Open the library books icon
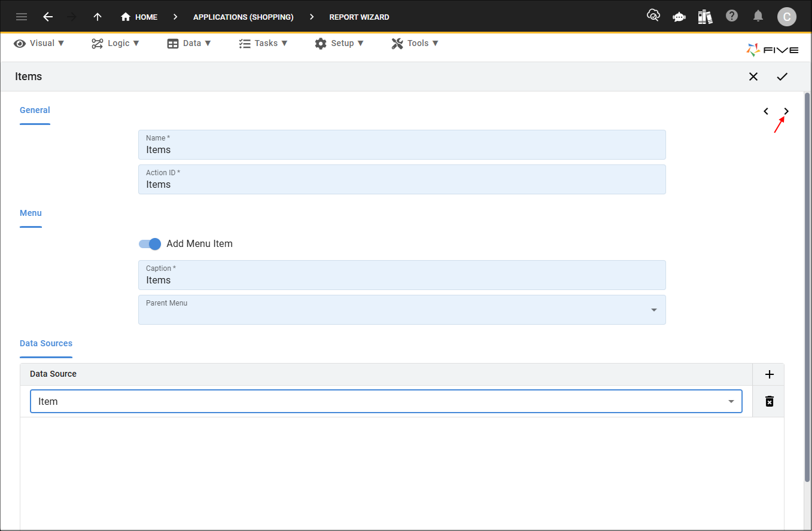 pos(705,17)
